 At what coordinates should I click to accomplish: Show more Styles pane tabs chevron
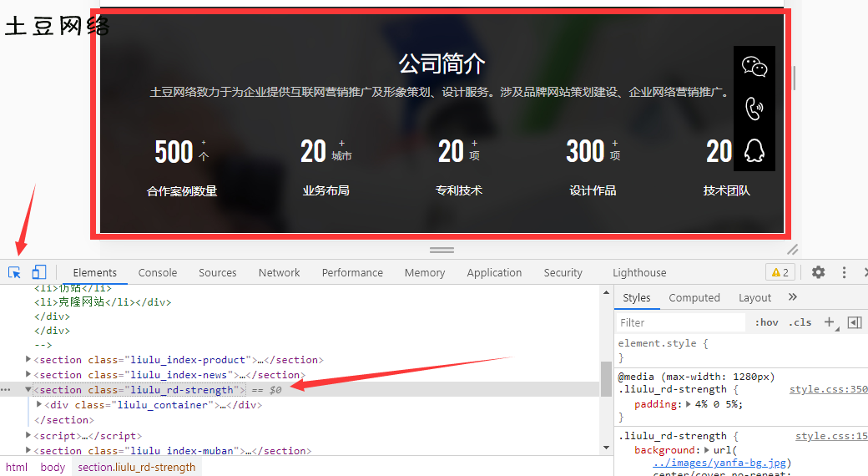point(792,297)
